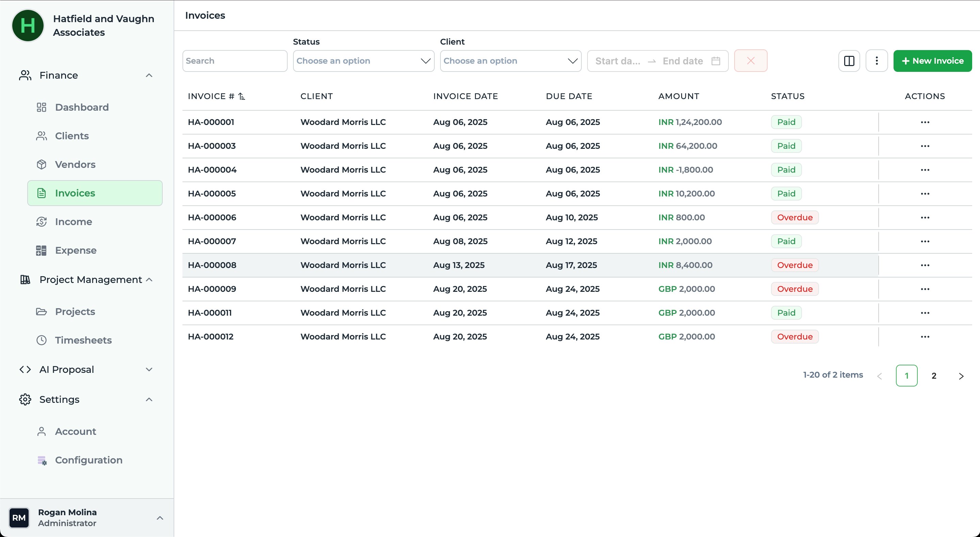Open actions menu for invoice HA-000003
Viewport: 980px width, 537px height.
pyautogui.click(x=925, y=146)
